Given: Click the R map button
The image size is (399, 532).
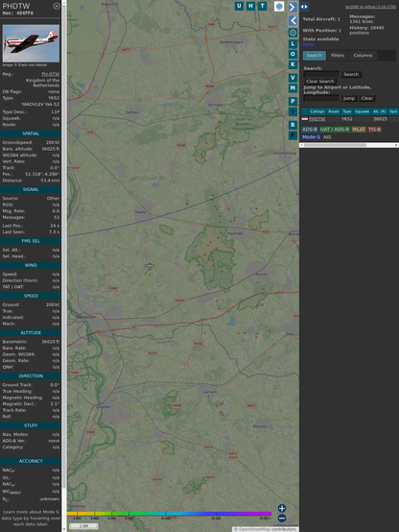Looking at the screenshot, I should [x=293, y=125].
